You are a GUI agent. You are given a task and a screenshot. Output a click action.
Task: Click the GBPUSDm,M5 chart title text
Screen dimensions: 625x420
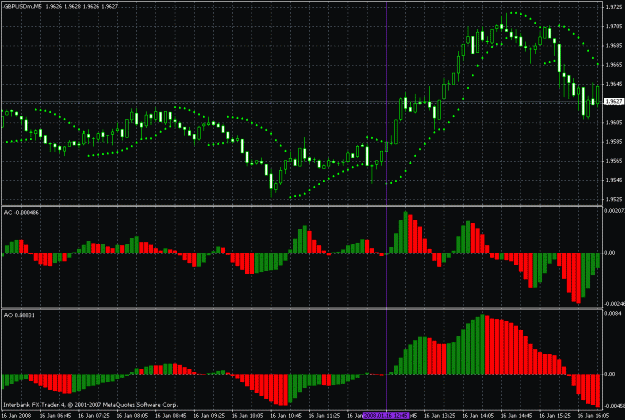tap(22, 7)
